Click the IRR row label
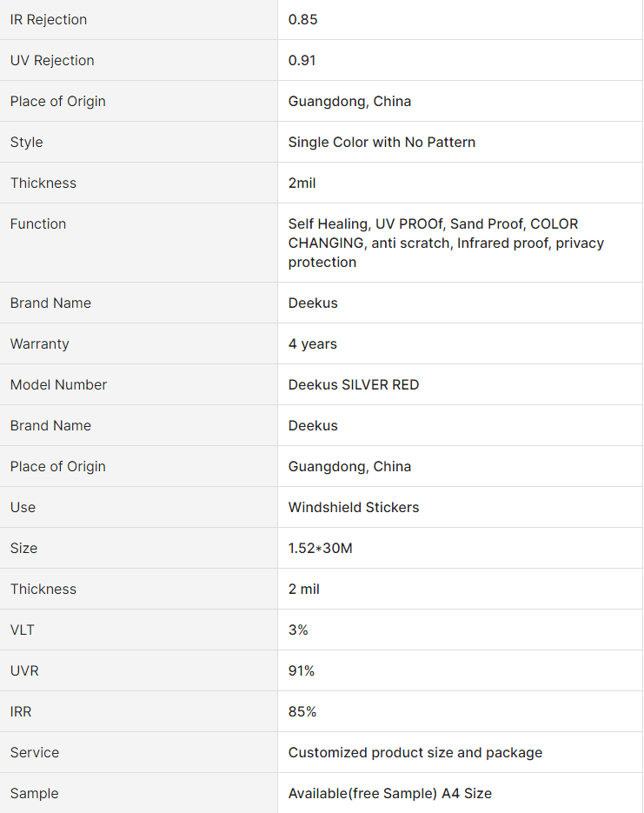644x813 pixels. (x=21, y=711)
